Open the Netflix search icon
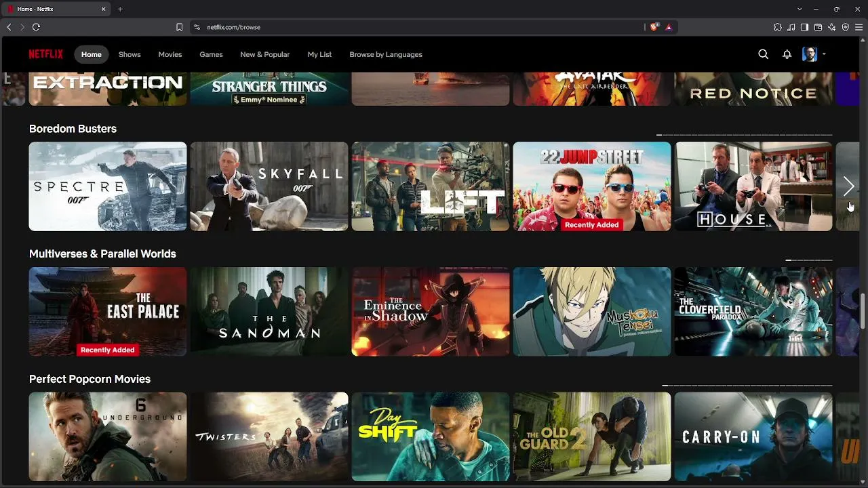The image size is (868, 488). [763, 54]
